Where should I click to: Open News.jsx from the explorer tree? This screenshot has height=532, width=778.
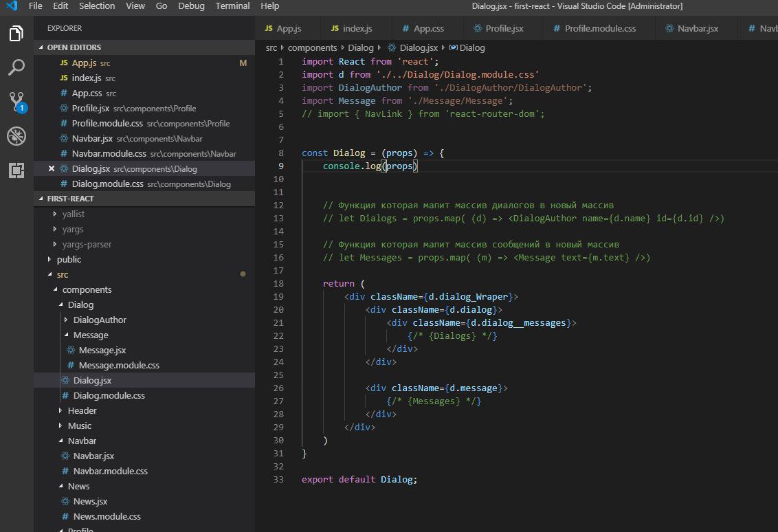pos(90,501)
